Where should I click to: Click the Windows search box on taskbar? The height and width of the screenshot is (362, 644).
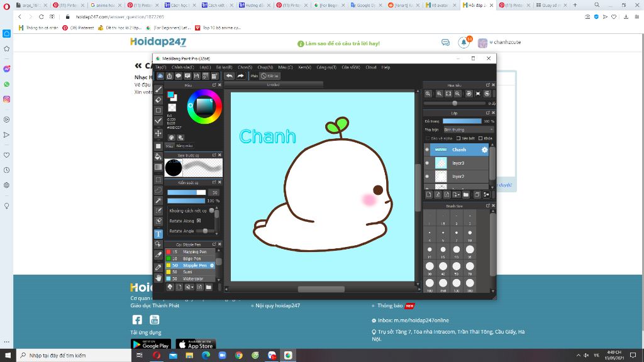[x=74, y=356]
